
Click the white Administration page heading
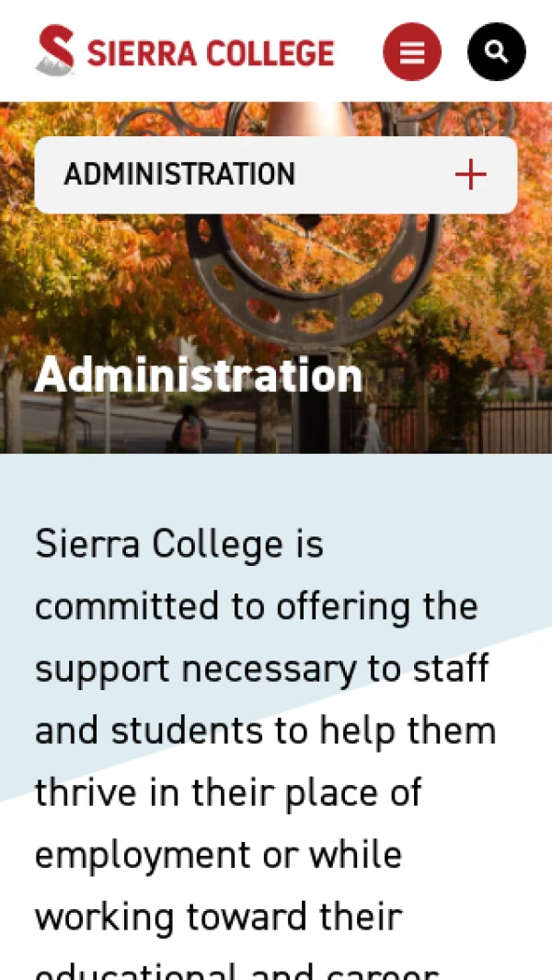click(x=199, y=375)
